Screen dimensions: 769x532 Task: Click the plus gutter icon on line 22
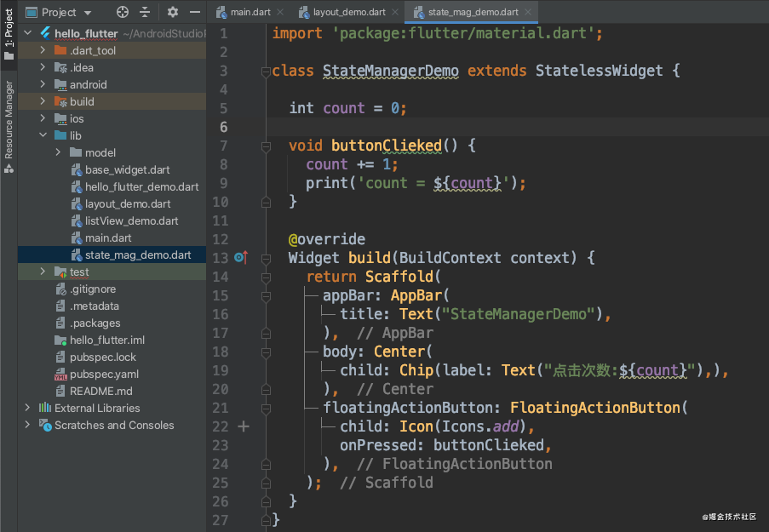point(244,426)
